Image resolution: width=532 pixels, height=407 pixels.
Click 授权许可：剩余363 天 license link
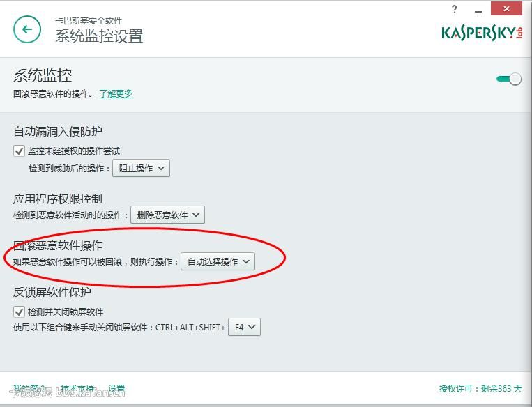point(480,389)
